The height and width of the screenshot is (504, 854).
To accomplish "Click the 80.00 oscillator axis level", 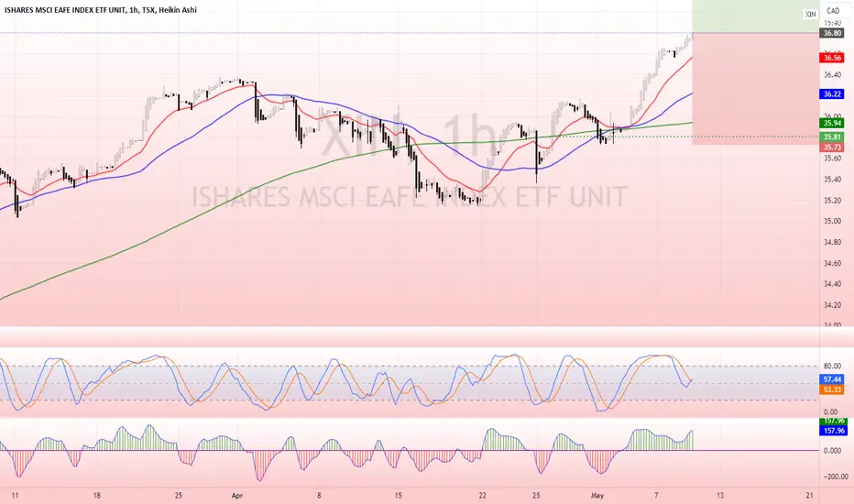I will 830,367.
